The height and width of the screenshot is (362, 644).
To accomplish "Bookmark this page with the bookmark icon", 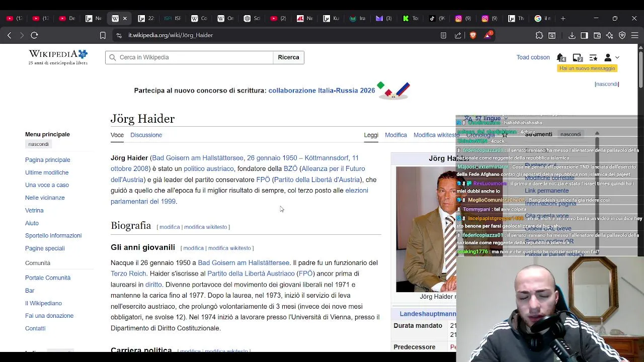I will coord(103,35).
